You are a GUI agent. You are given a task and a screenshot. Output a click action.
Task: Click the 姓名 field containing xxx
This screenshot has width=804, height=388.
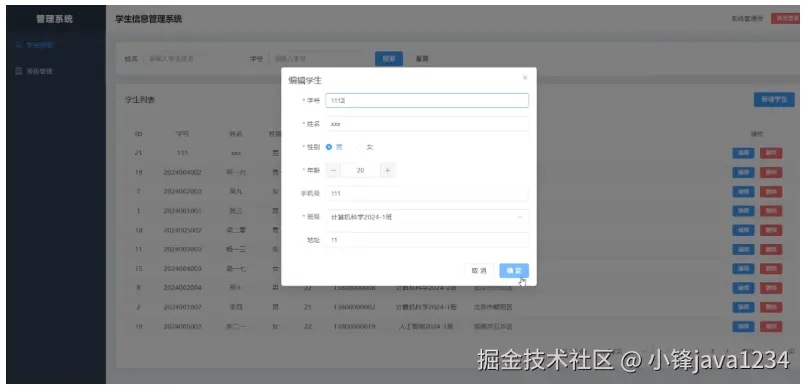click(427, 124)
